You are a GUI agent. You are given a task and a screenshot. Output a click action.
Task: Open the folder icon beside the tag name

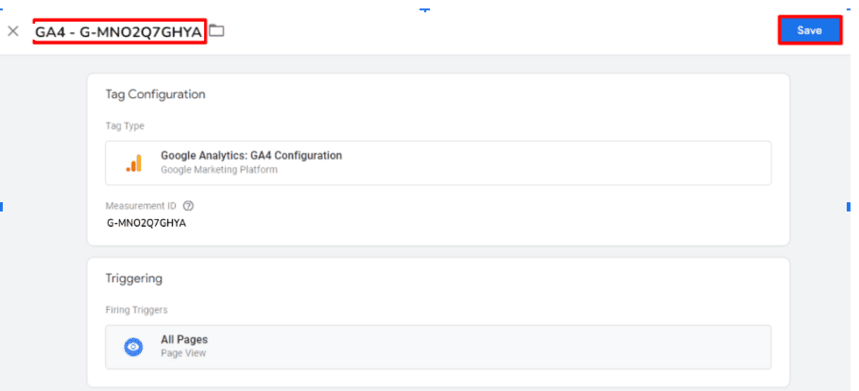pos(217,31)
